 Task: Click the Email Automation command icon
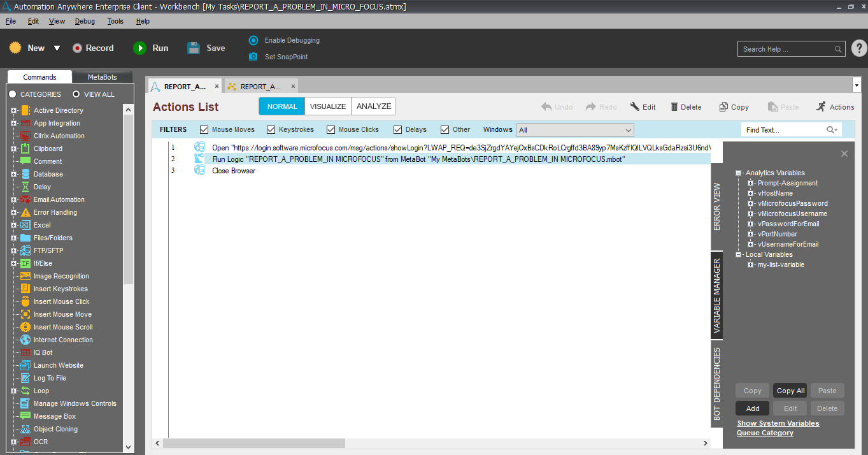(25, 199)
